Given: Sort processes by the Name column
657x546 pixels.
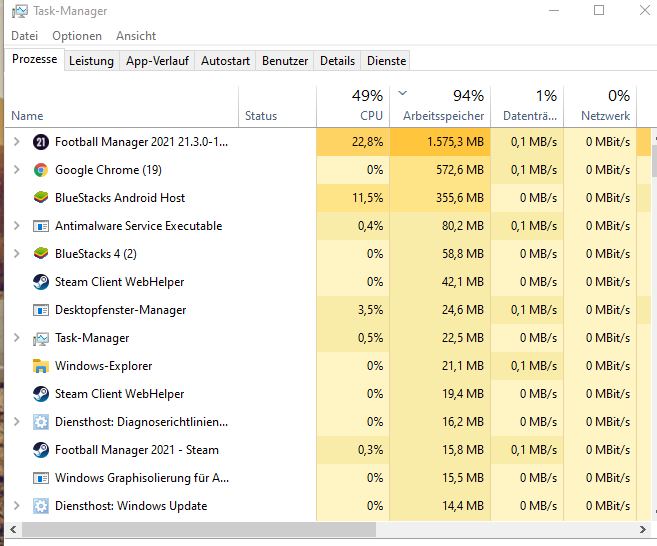Looking at the screenshot, I should pos(122,107).
